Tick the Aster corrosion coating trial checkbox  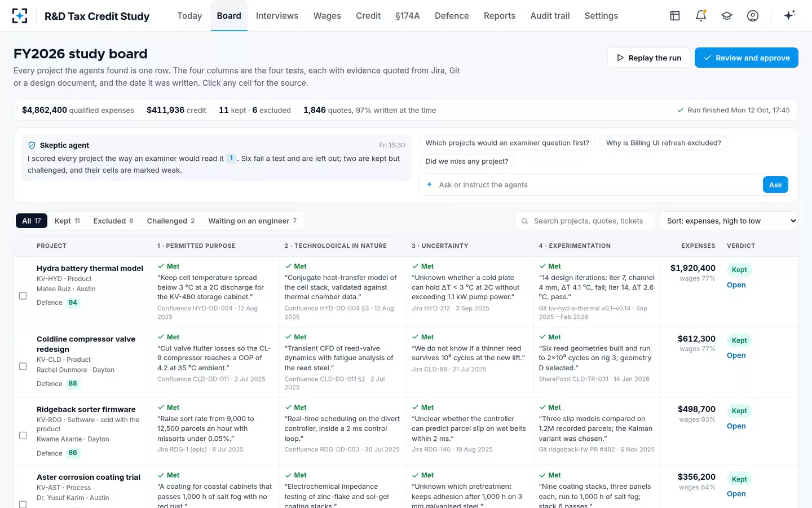[x=23, y=504]
